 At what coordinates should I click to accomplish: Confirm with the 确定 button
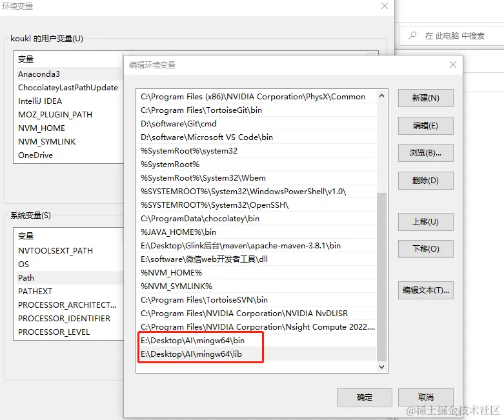(x=365, y=397)
